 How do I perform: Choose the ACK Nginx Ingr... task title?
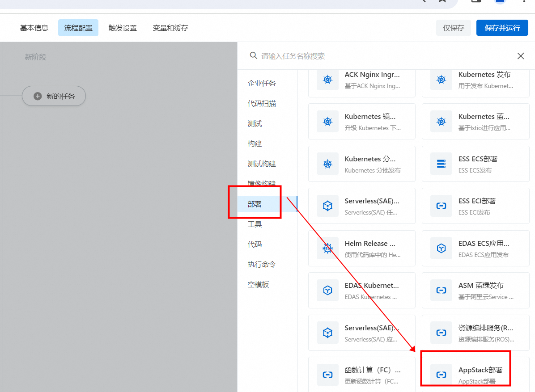tap(372, 74)
